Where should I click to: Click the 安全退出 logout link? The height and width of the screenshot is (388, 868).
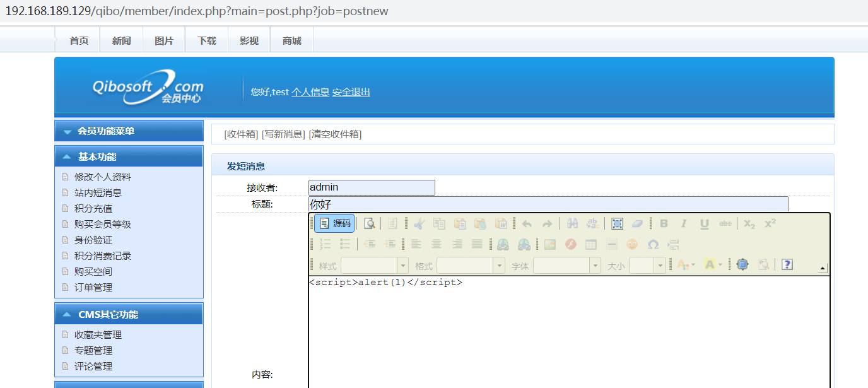[351, 92]
